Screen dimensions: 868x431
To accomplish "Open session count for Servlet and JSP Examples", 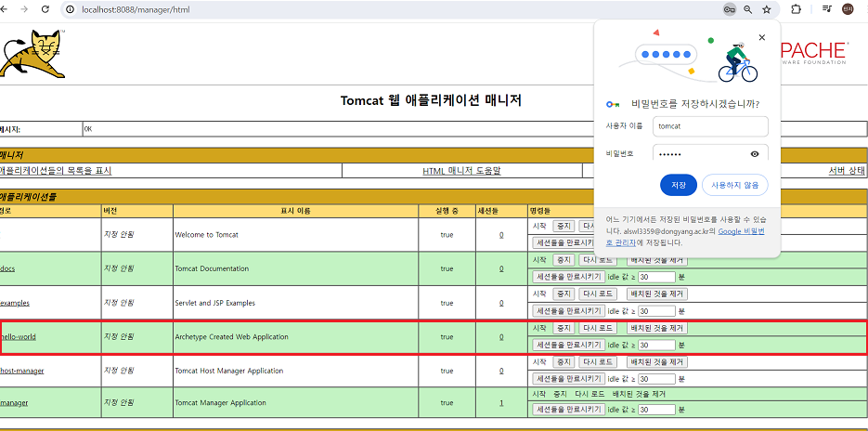I will [501, 303].
